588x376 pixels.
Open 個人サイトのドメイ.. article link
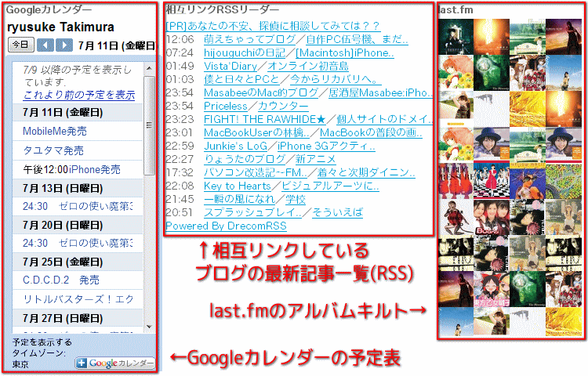pyautogui.click(x=384, y=120)
